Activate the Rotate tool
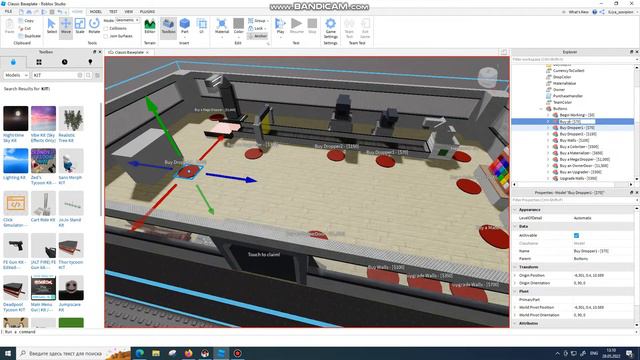The height and width of the screenshot is (360, 640). 94,26
